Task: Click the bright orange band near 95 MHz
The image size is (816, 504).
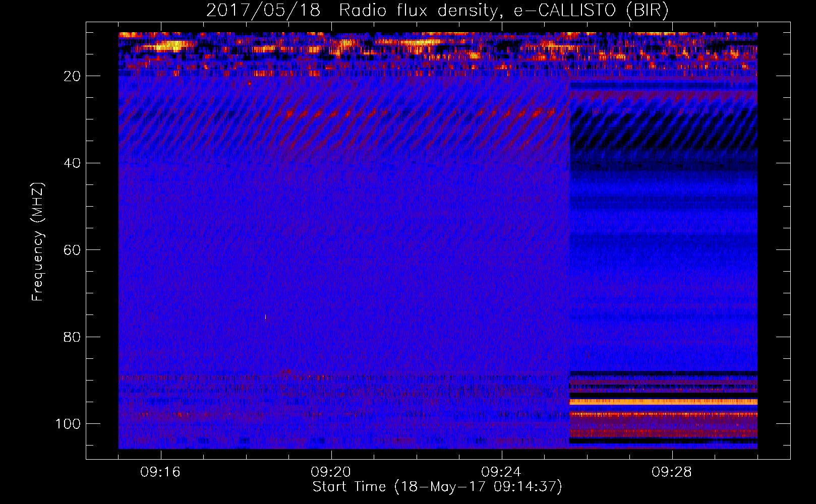Action: tap(663, 402)
